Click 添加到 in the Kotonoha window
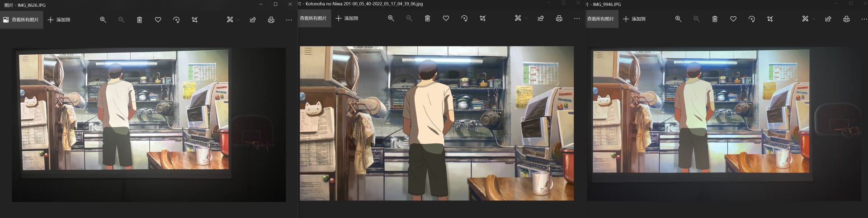868x218 pixels. click(x=347, y=19)
